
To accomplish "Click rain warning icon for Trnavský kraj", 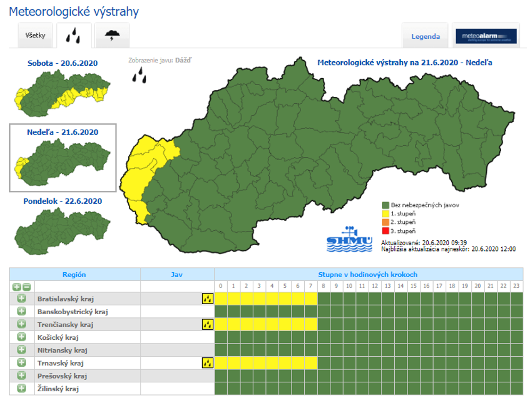I will tap(207, 363).
